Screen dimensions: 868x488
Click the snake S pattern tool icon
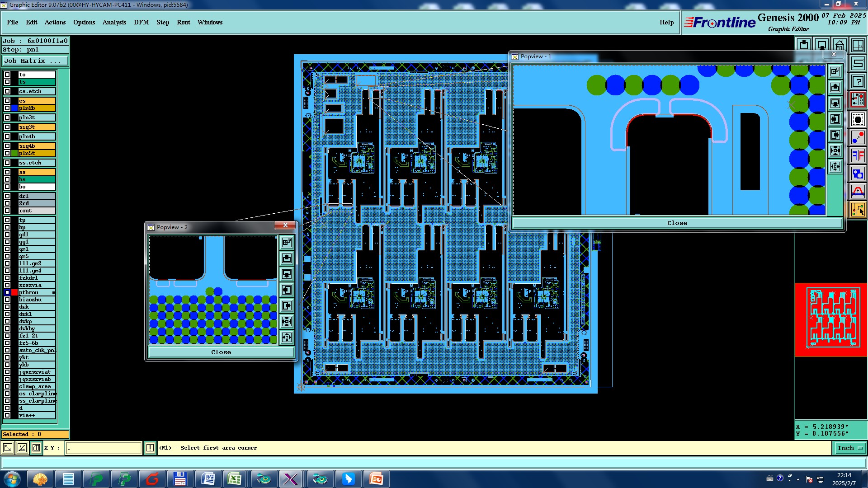(858, 63)
